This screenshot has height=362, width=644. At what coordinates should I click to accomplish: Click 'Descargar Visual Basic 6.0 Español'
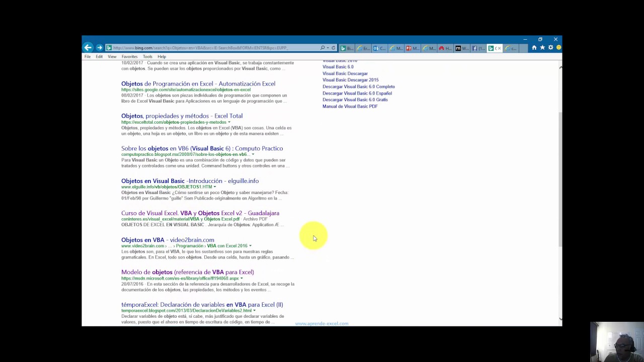click(357, 93)
